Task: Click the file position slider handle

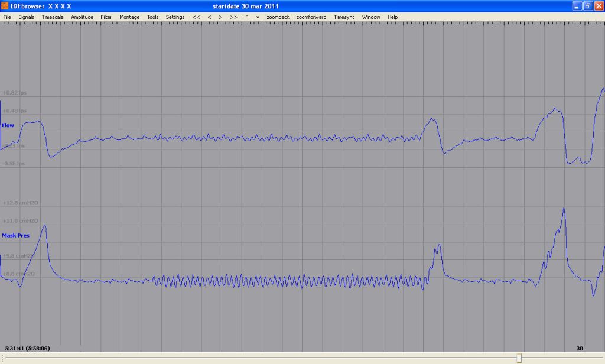Action: tap(519, 358)
